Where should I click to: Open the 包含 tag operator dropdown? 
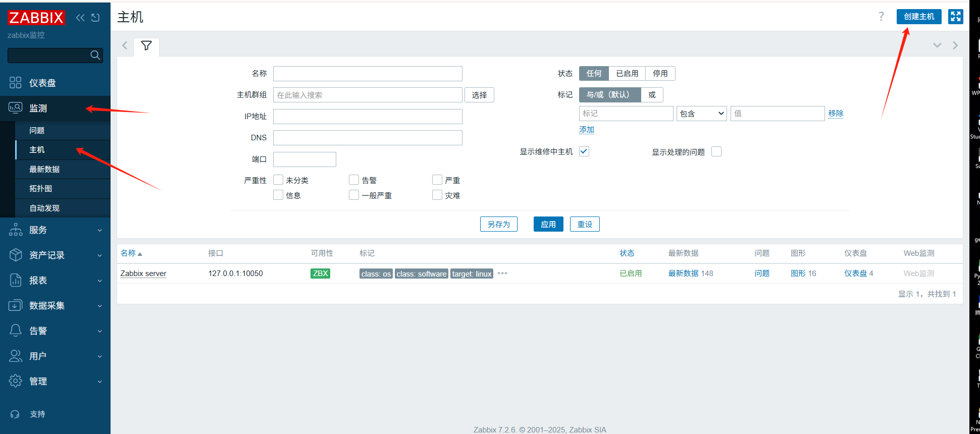702,114
